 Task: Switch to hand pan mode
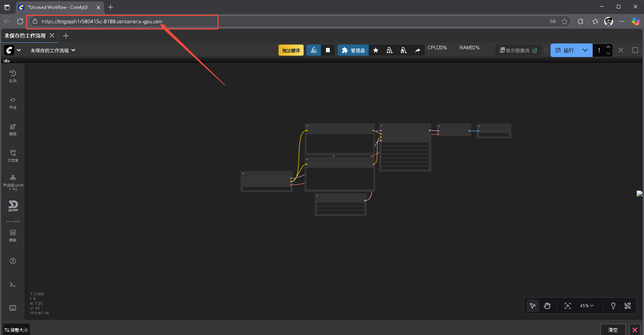click(547, 306)
